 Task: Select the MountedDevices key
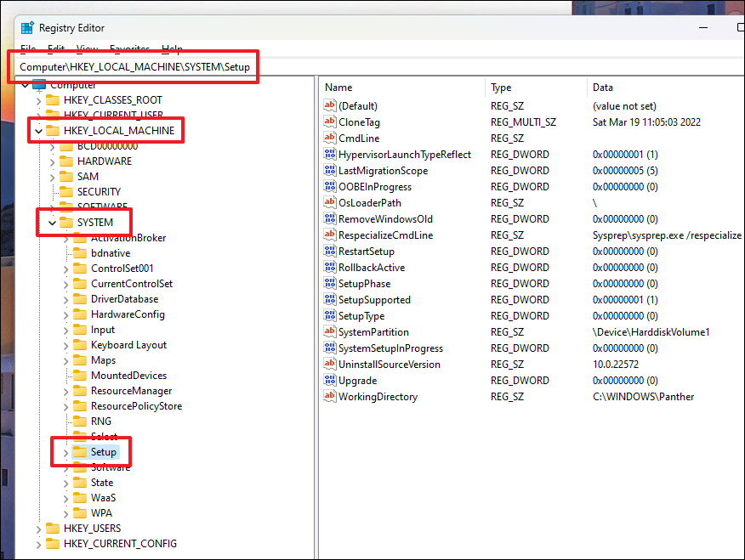click(x=128, y=376)
